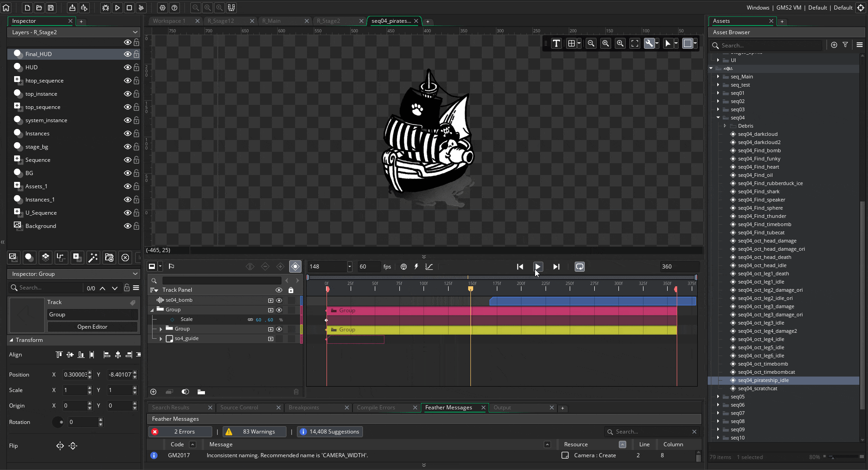Play the sequence from timeline controls
This screenshot has height=470, width=868.
[x=538, y=267]
